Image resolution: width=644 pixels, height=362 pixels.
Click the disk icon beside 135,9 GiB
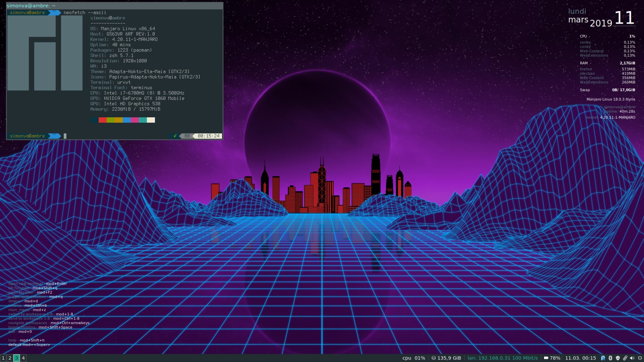pyautogui.click(x=434, y=358)
